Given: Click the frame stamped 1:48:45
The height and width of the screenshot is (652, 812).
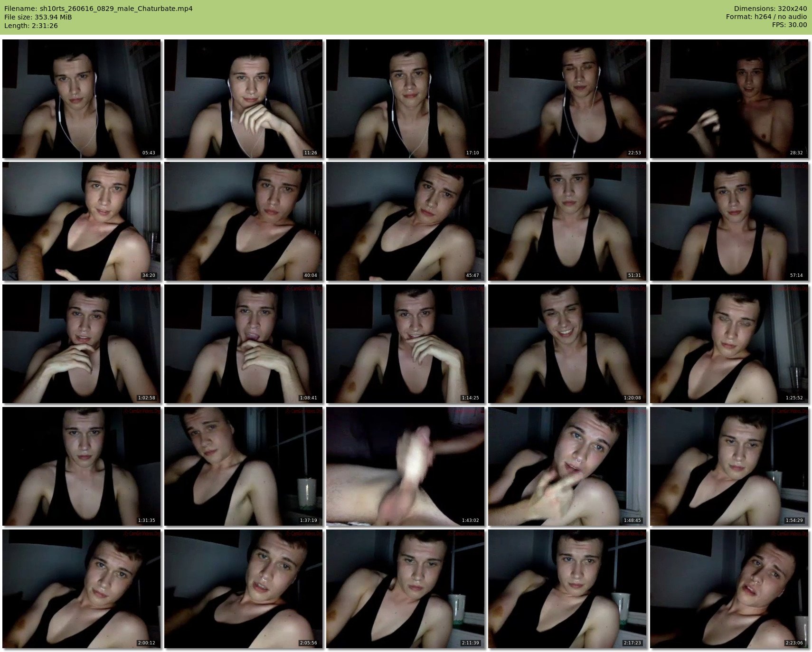Looking at the screenshot, I should click(x=567, y=466).
